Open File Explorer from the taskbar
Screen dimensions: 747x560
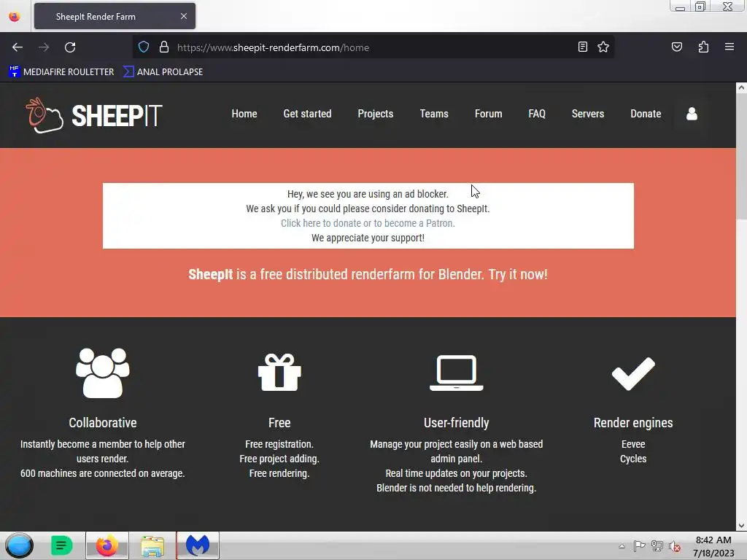click(152, 545)
